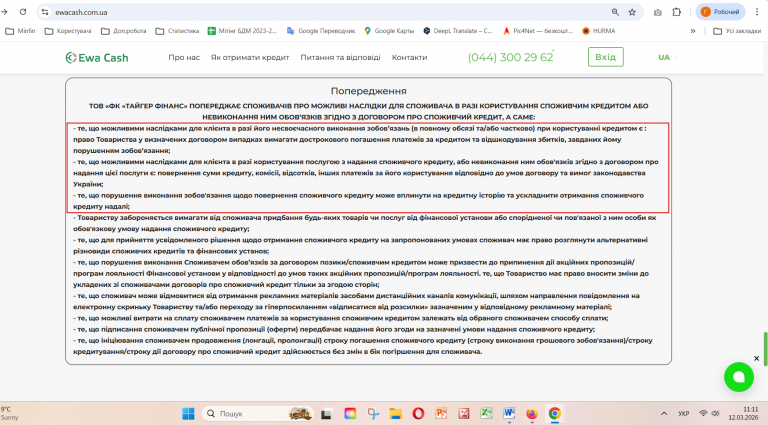Close the chat widget with the X
The width and height of the screenshot is (768, 425).
click(x=756, y=358)
